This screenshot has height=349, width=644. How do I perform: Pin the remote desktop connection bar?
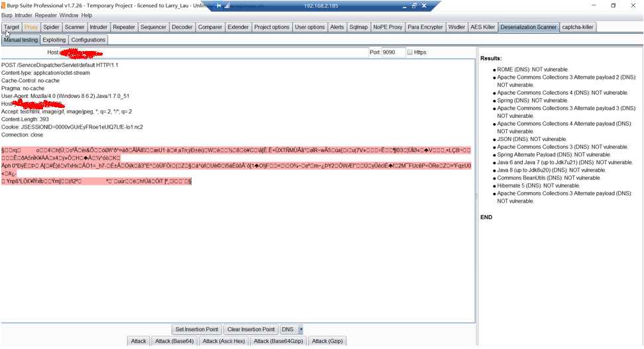219,6
